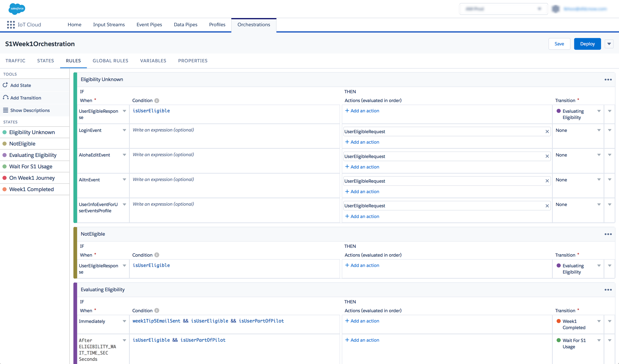Viewport: 619px width, 364px height.
Task: Open the app launcher grid icon
Action: 11,25
